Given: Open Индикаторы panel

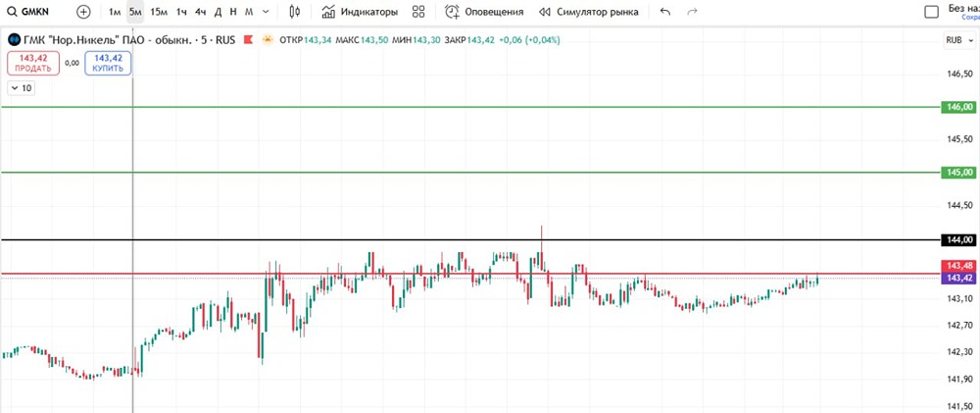Looking at the screenshot, I should (360, 11).
